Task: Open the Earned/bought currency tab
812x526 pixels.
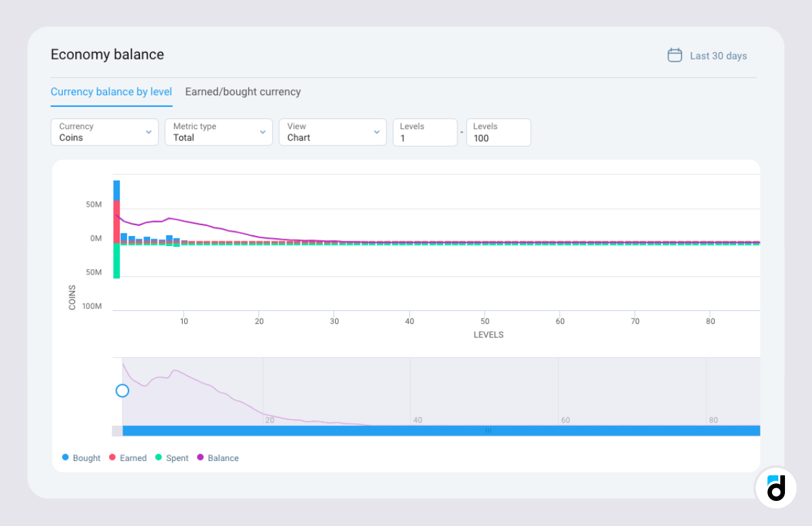Action: [x=243, y=92]
